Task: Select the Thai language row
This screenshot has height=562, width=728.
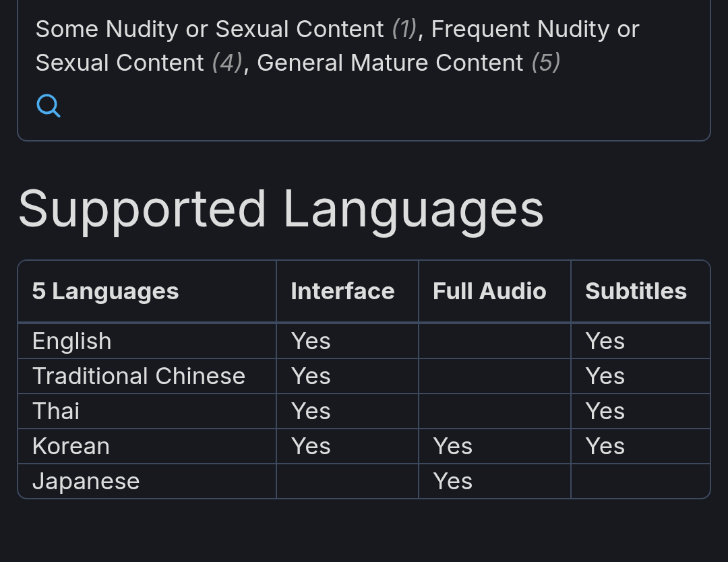Action: pyautogui.click(x=56, y=411)
